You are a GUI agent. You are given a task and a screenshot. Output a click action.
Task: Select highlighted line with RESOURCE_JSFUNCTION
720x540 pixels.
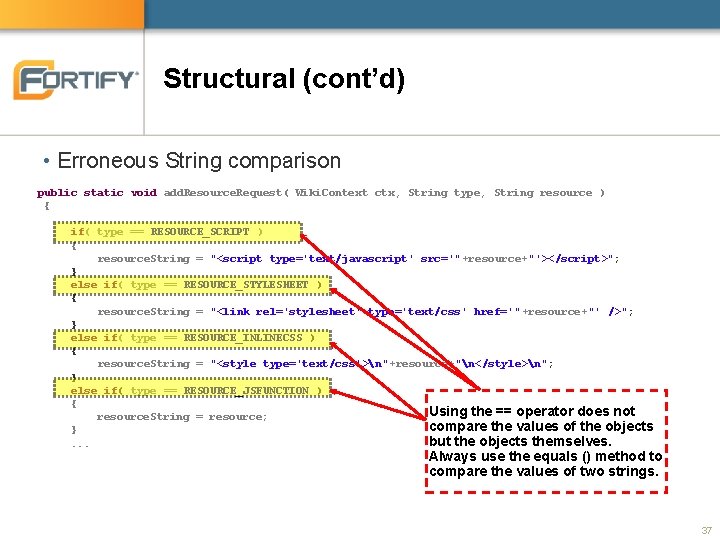pyautogui.click(x=192, y=390)
